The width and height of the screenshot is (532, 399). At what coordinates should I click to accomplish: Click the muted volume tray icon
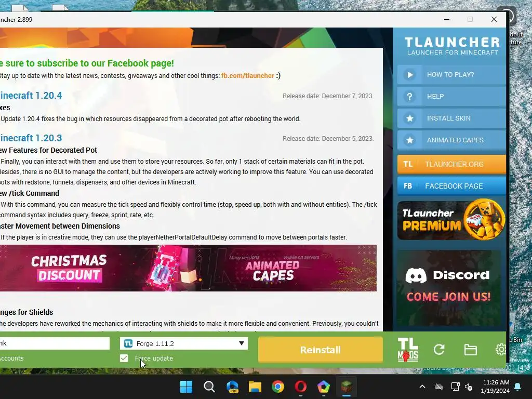click(x=469, y=387)
